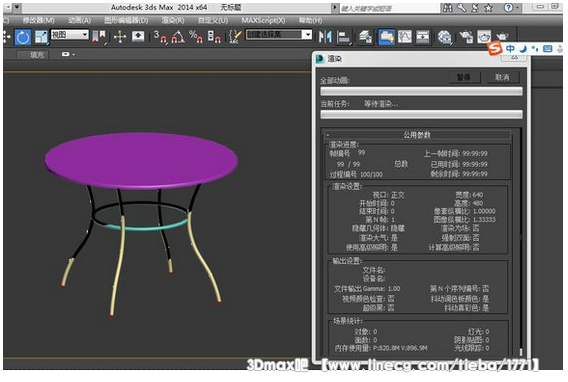Click the wrench icon in title bar

(x=462, y=8)
